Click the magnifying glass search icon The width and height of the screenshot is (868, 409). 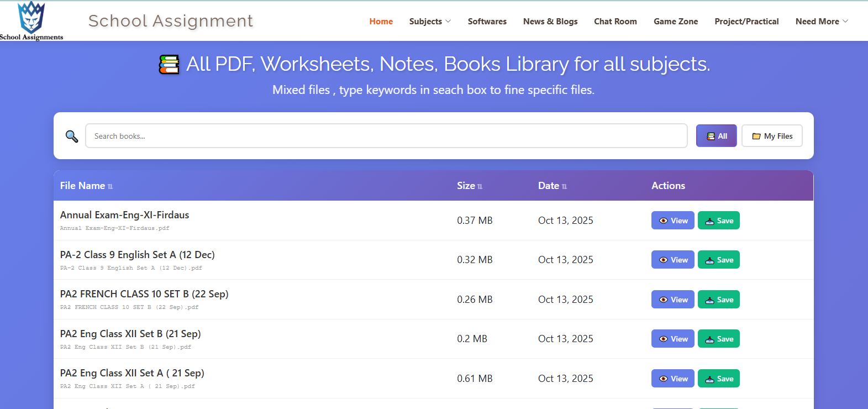(x=72, y=136)
